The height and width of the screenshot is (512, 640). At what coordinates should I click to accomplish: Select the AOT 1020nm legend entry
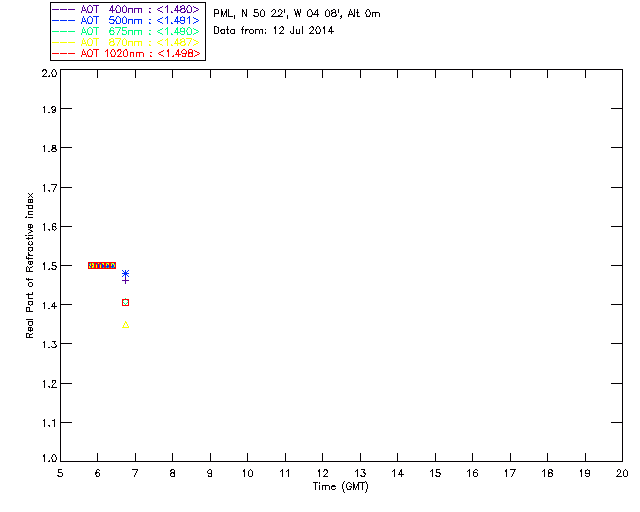(x=126, y=53)
